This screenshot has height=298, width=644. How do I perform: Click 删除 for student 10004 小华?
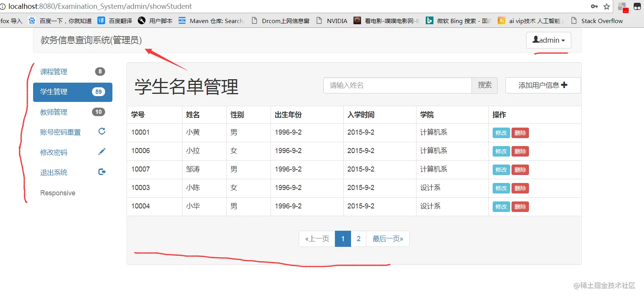pos(520,206)
